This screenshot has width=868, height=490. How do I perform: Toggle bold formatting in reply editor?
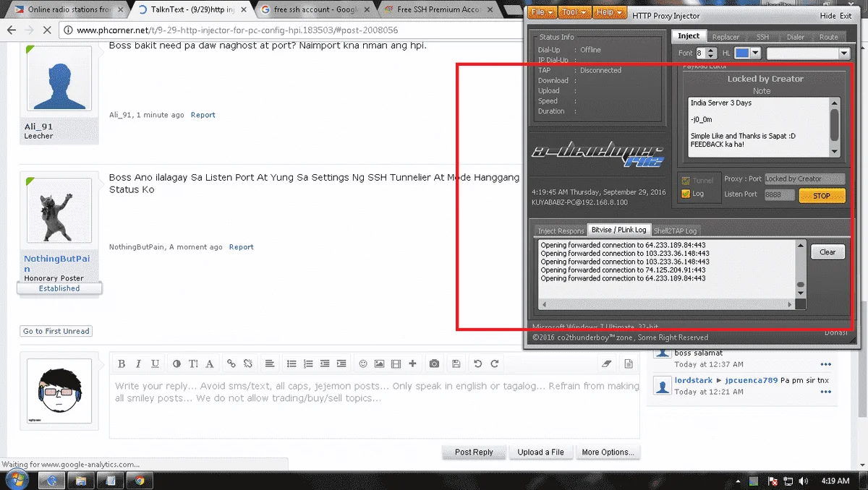(122, 364)
